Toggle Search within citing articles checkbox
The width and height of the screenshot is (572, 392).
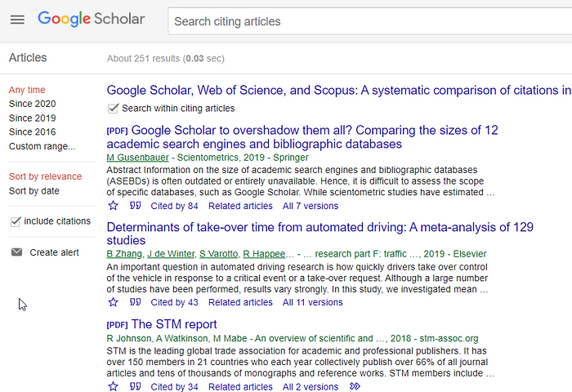[113, 109]
